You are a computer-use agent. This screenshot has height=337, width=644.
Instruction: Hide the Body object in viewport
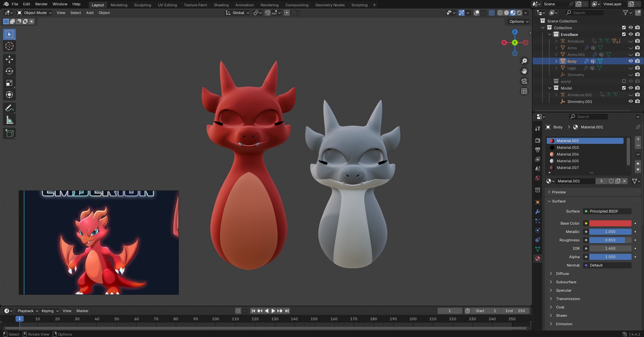[631, 61]
